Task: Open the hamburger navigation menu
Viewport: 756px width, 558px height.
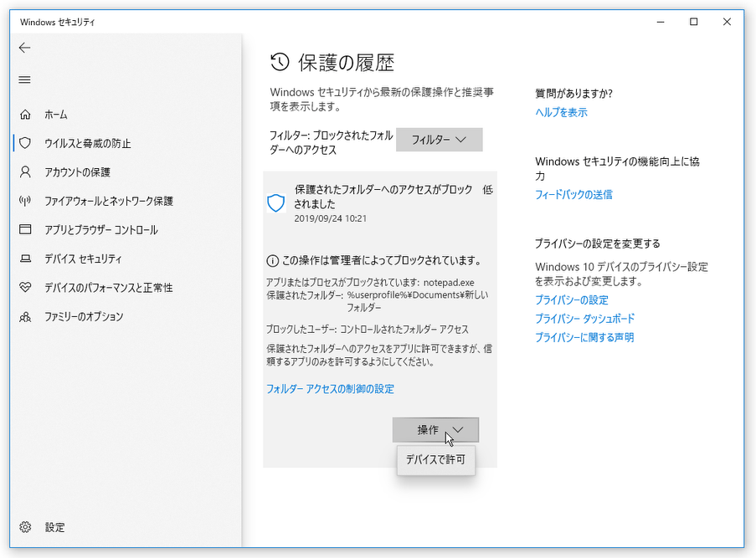Action: click(24, 80)
